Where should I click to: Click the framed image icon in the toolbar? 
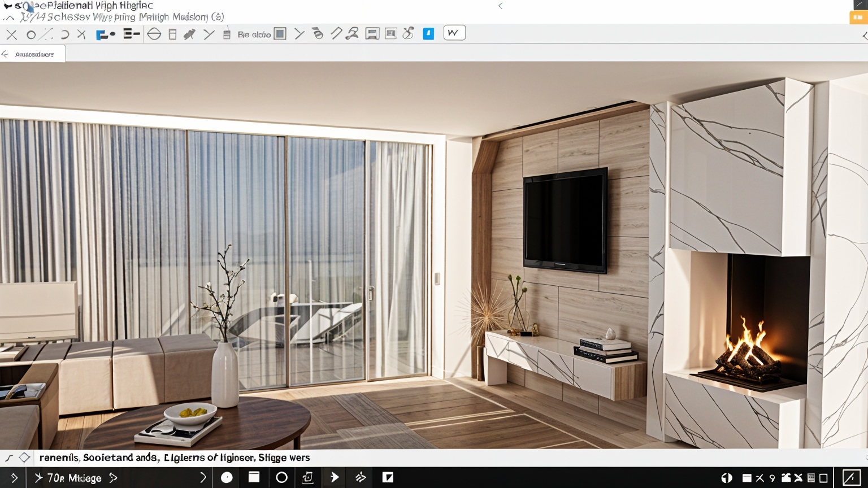390,34
